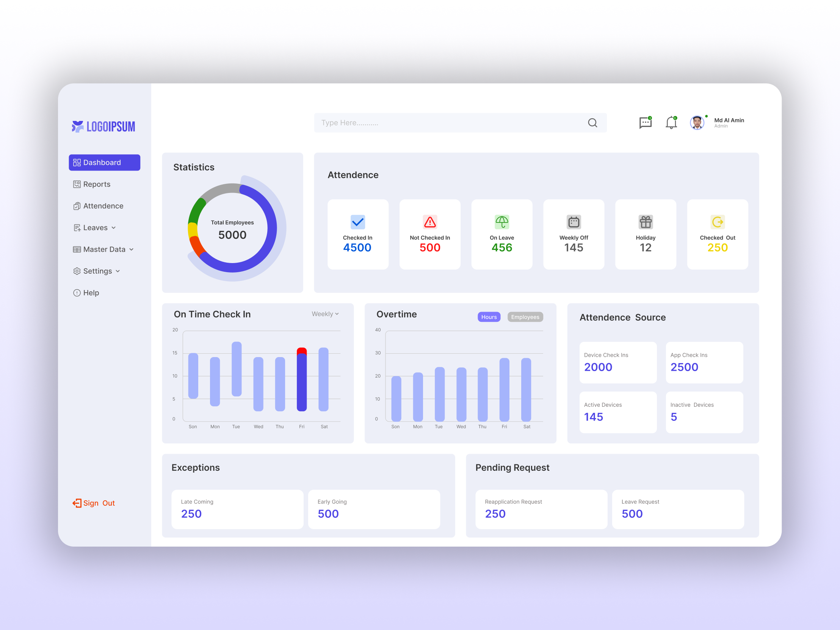Image resolution: width=840 pixels, height=630 pixels.
Task: Open the Weekly dropdown on check-in chart
Action: (x=325, y=313)
